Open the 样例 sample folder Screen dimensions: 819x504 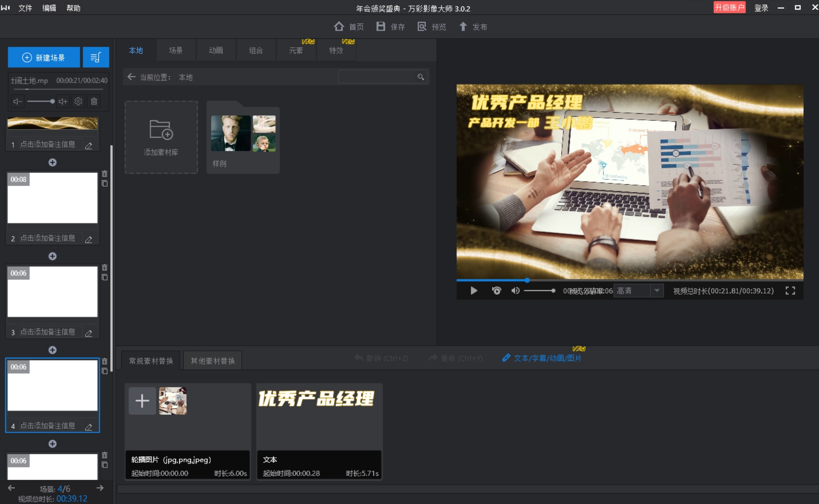point(243,137)
